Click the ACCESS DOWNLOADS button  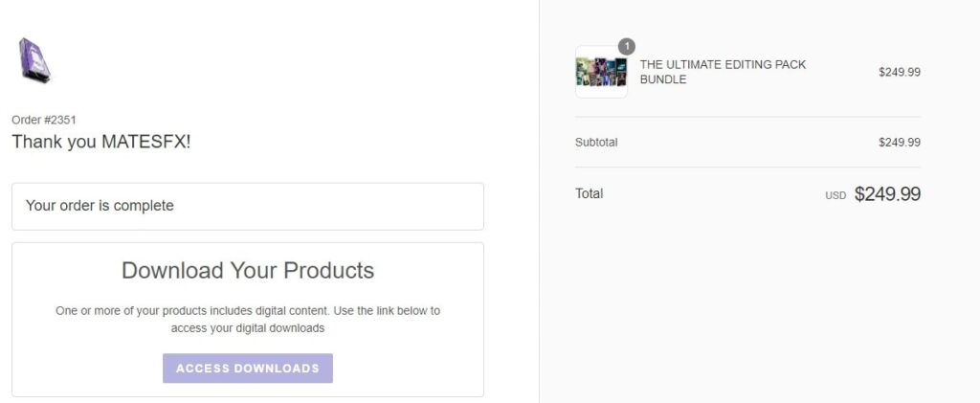248,368
